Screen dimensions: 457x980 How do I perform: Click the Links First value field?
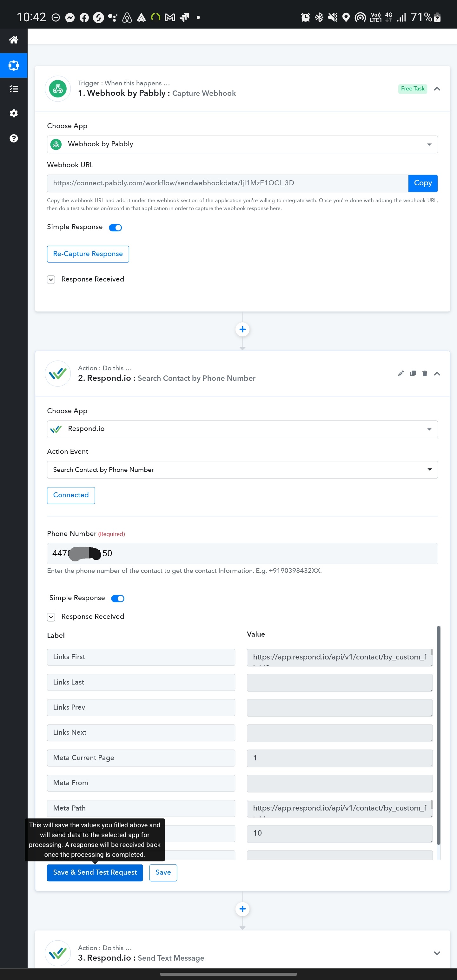pyautogui.click(x=340, y=657)
